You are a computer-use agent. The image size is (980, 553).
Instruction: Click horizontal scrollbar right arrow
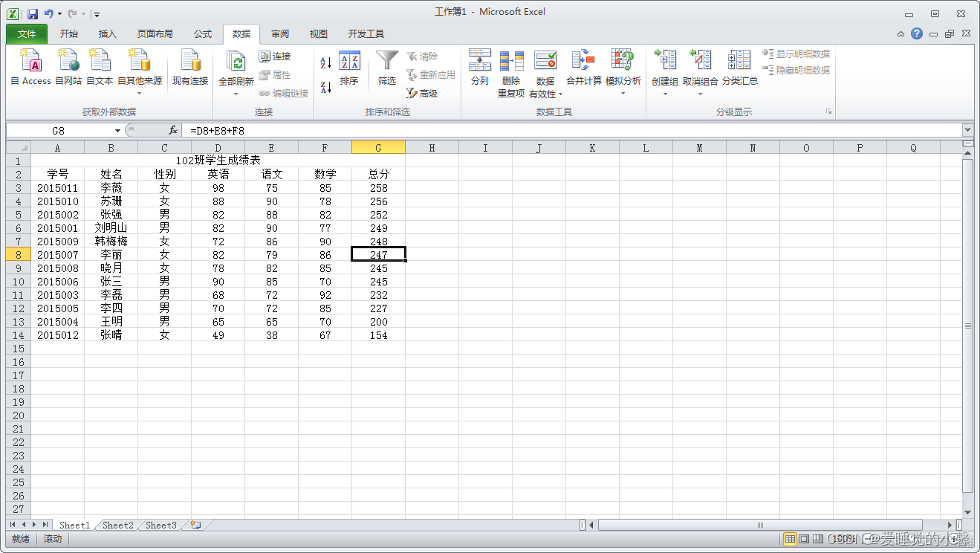point(950,525)
